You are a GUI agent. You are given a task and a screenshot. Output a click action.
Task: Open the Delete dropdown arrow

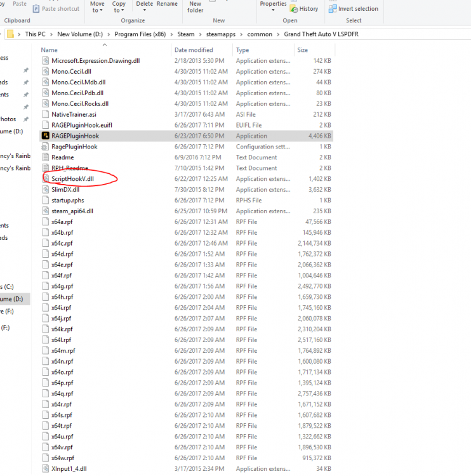pyautogui.click(x=145, y=10)
